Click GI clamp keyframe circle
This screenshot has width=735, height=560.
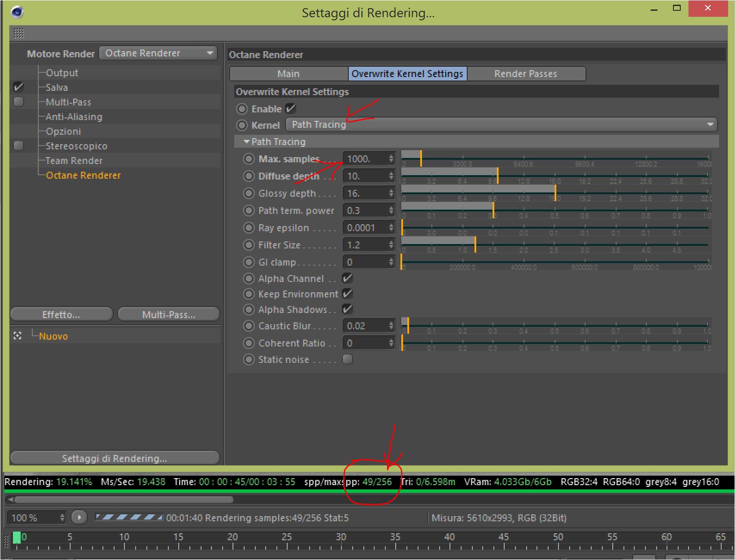click(x=249, y=262)
